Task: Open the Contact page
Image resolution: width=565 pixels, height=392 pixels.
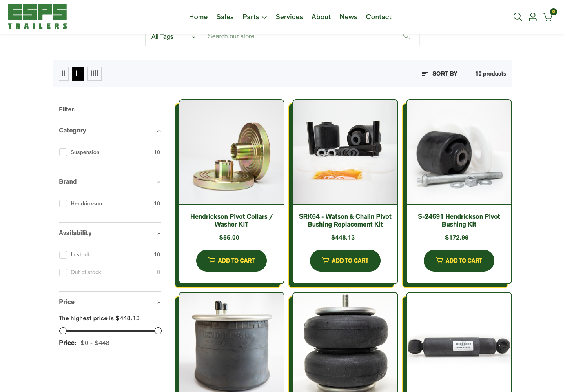Action: (x=379, y=17)
